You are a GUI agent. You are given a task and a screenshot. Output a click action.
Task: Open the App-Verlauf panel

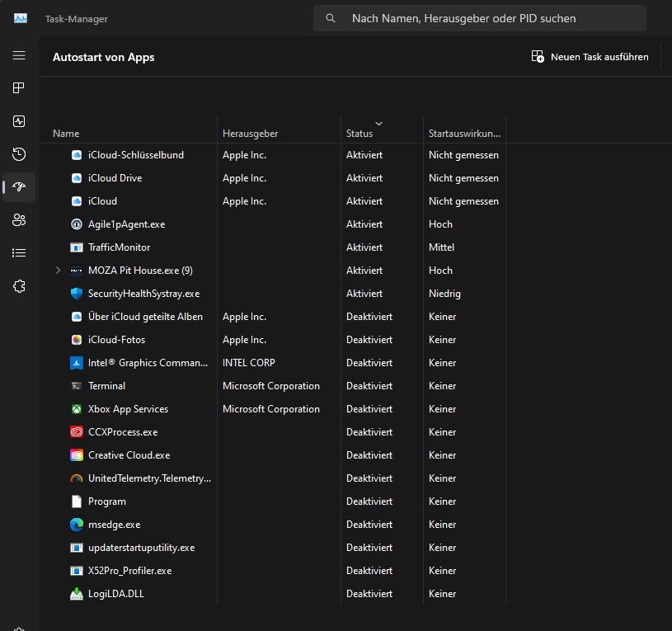(x=18, y=154)
